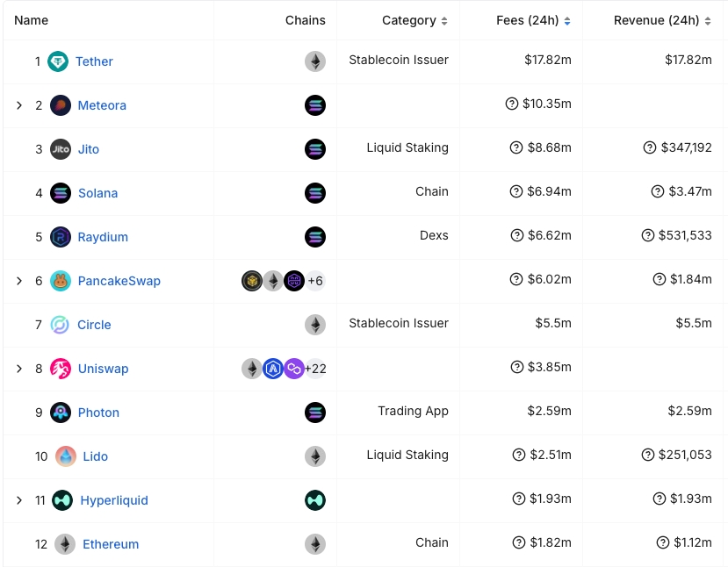Click Tether's Stablecoin Issuer category cell
The height and width of the screenshot is (567, 728).
pos(399,60)
